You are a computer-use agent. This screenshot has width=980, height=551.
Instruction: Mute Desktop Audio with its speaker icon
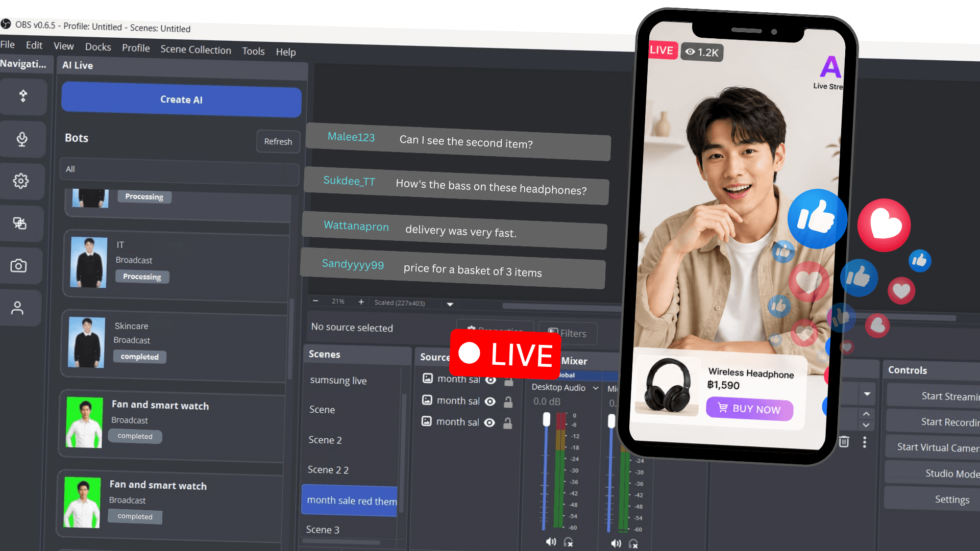pos(551,542)
